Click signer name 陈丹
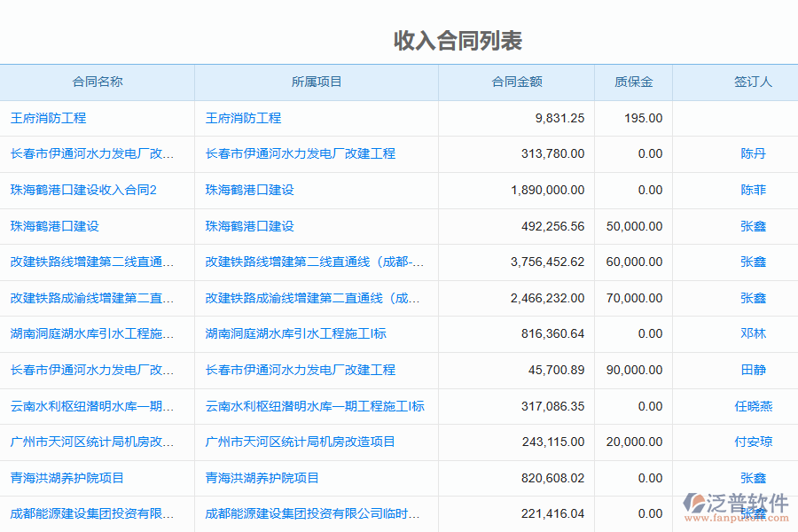The height and width of the screenshot is (532, 798). pos(753,153)
